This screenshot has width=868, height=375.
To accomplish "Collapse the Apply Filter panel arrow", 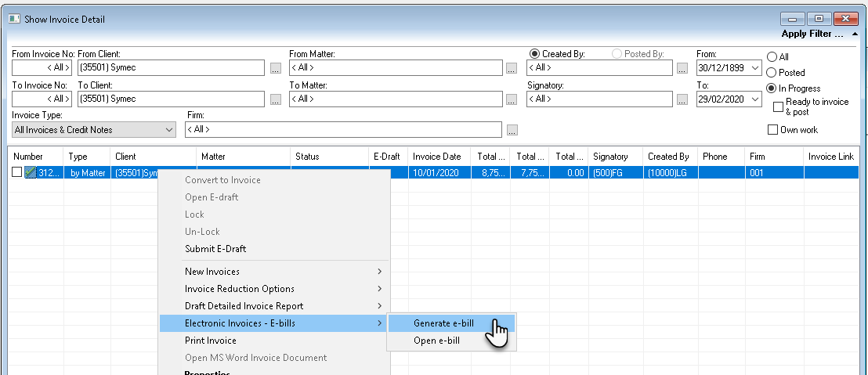I will pyautogui.click(x=855, y=34).
